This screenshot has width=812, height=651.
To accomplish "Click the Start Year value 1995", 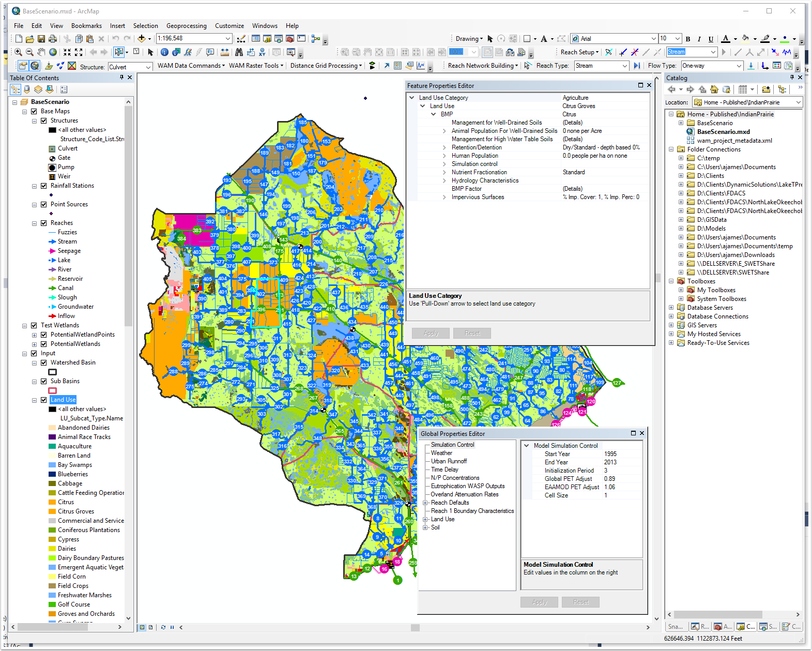I will (610, 454).
